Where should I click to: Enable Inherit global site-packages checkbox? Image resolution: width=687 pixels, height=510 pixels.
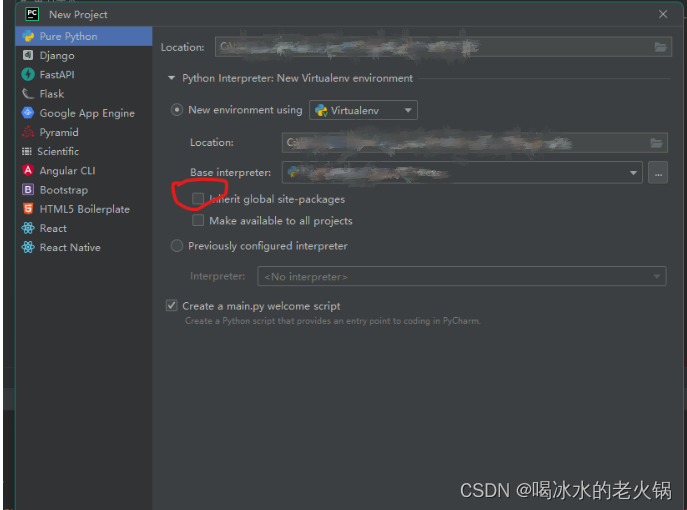(198, 199)
